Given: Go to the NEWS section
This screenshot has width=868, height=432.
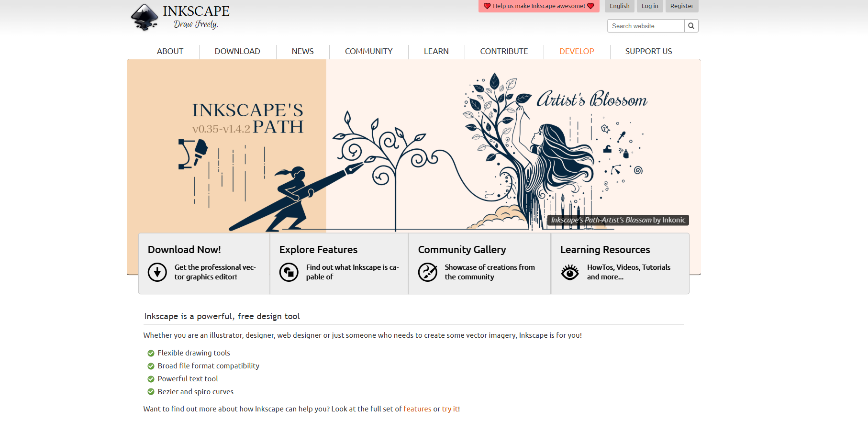Looking at the screenshot, I should (302, 51).
